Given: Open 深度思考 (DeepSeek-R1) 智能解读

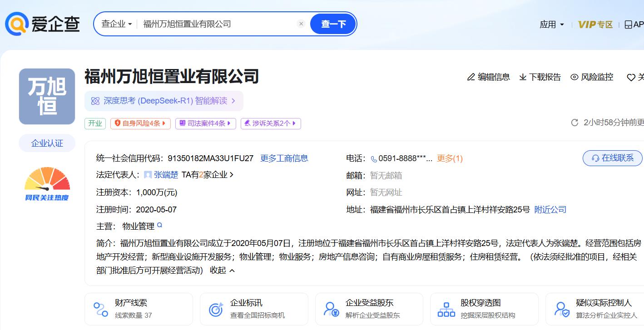Looking at the screenshot, I should click(164, 101).
